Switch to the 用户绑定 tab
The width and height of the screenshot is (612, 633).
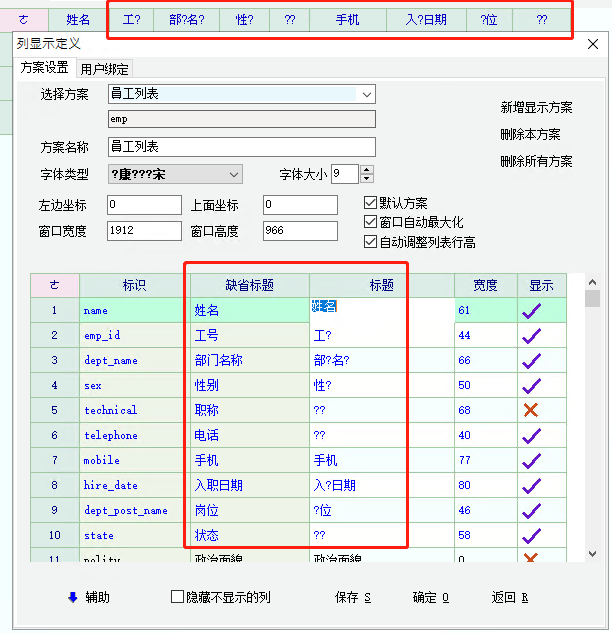tap(104, 68)
